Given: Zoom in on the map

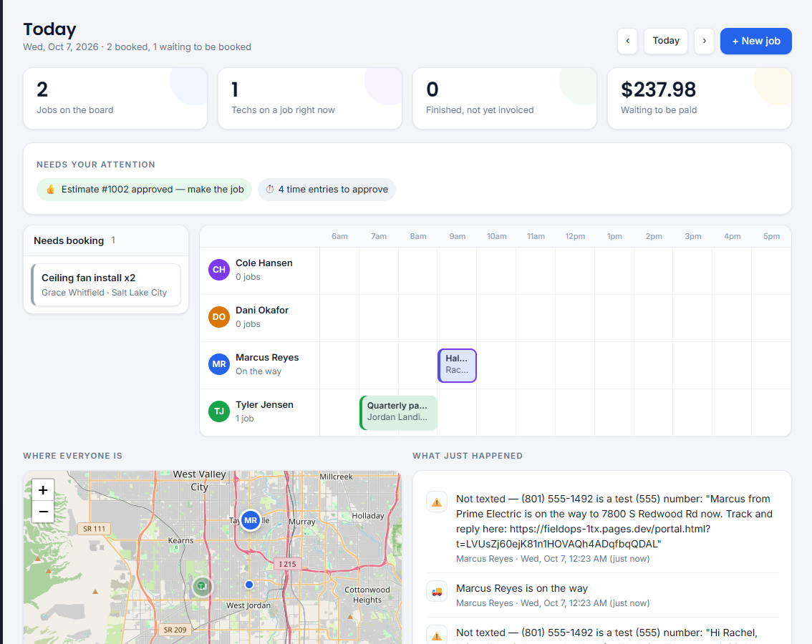Looking at the screenshot, I should (x=43, y=489).
